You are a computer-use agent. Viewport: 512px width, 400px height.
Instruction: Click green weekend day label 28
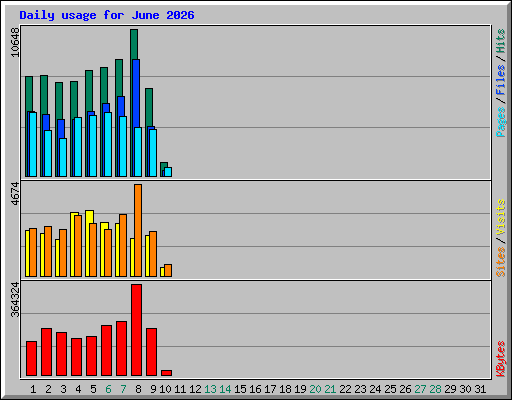[x=435, y=389]
